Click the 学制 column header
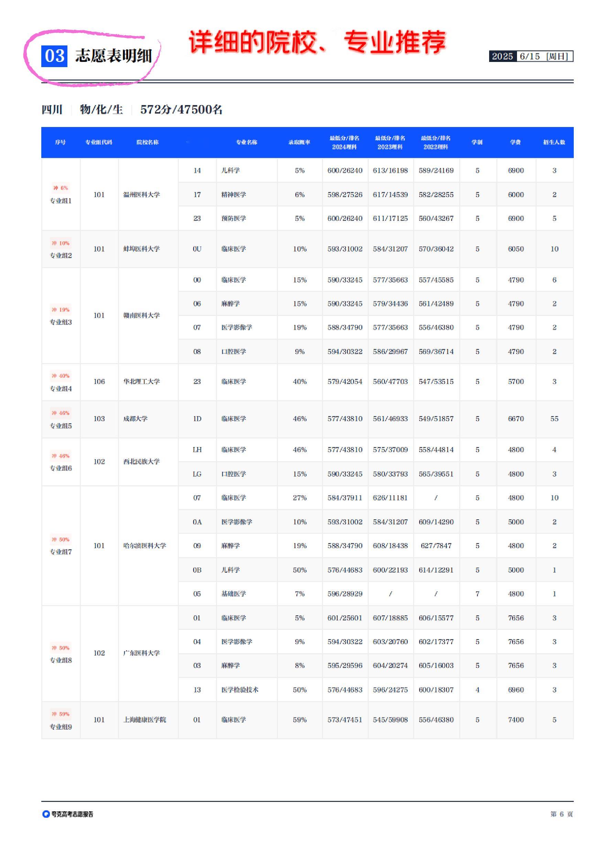This screenshot has height=868, width=614. click(x=477, y=142)
